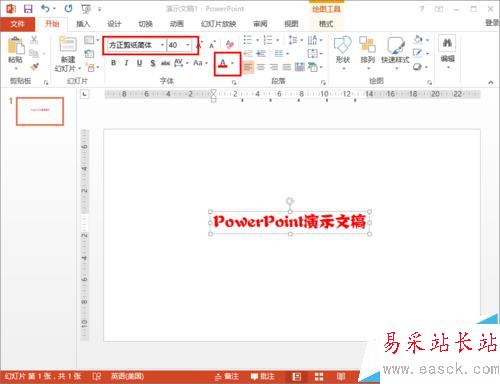Viewport: 500px width, 384px height.
Task: Click the Reset slide icon
Action: click(x=89, y=54)
